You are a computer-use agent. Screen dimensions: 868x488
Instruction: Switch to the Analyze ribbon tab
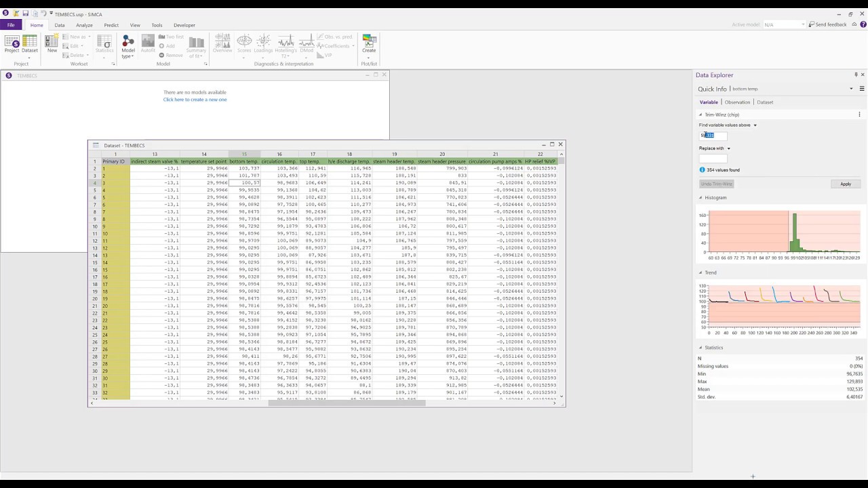[84, 25]
